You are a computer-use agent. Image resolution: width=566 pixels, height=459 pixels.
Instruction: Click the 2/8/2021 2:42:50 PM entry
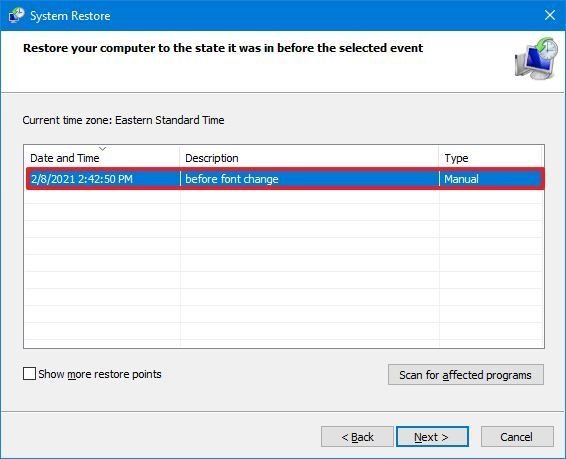(82, 179)
